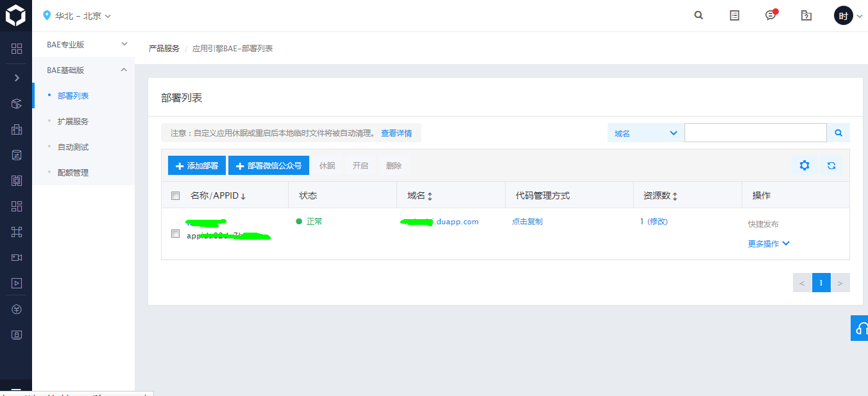868x396 pixels.
Task: Sort by the 域名 column header
Action: [x=420, y=195]
